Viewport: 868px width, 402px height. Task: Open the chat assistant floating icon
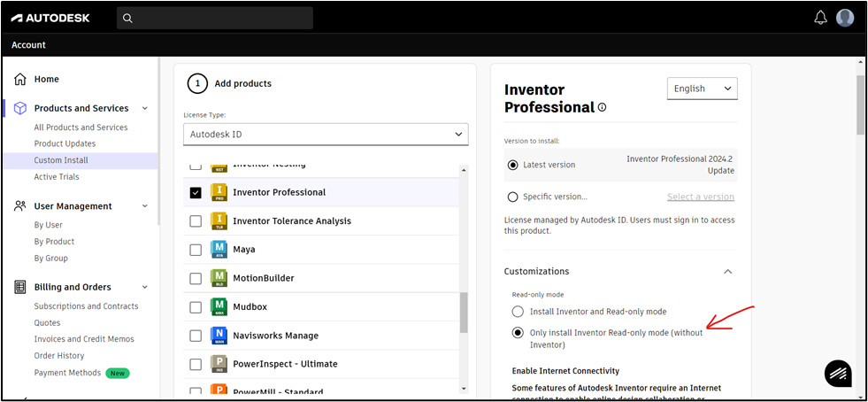click(838, 374)
